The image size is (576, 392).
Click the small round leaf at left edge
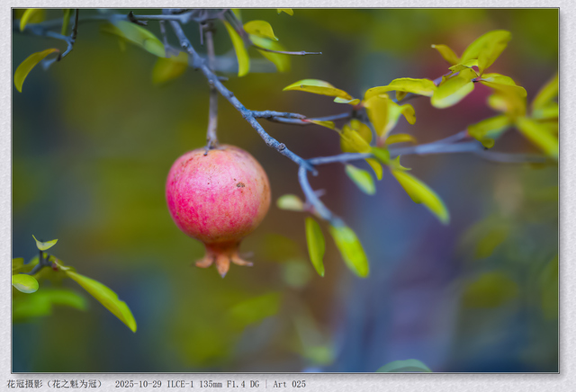click(25, 283)
